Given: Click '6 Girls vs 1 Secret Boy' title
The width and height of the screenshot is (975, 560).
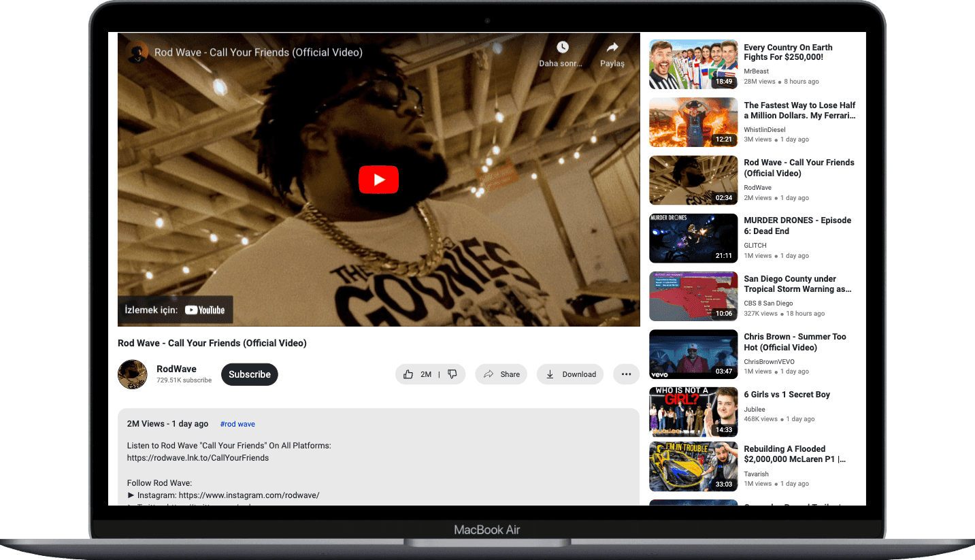Looking at the screenshot, I should tap(787, 395).
